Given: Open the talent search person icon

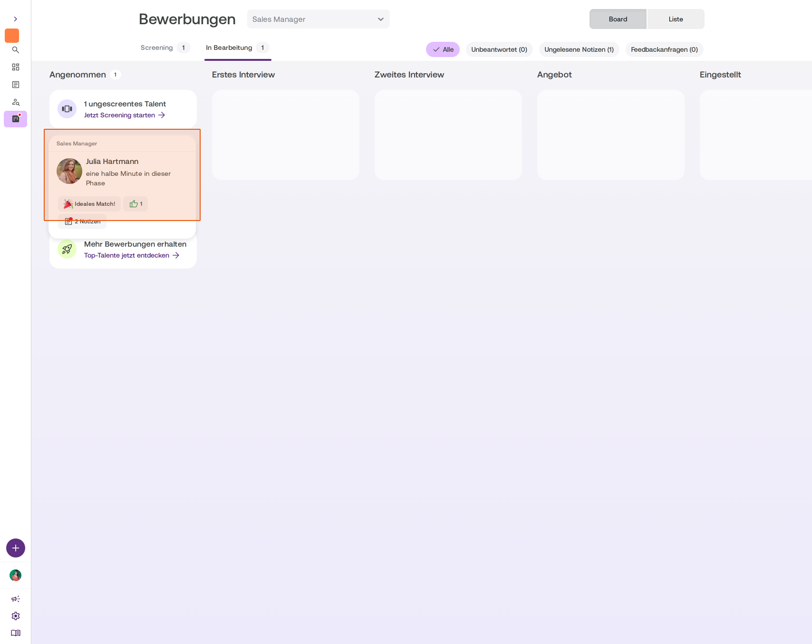Looking at the screenshot, I should (x=16, y=102).
